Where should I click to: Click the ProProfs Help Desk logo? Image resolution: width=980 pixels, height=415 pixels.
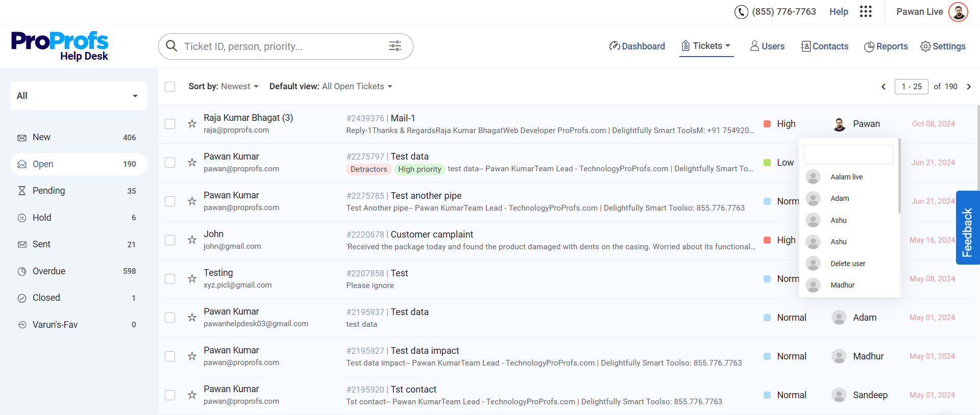tap(60, 46)
